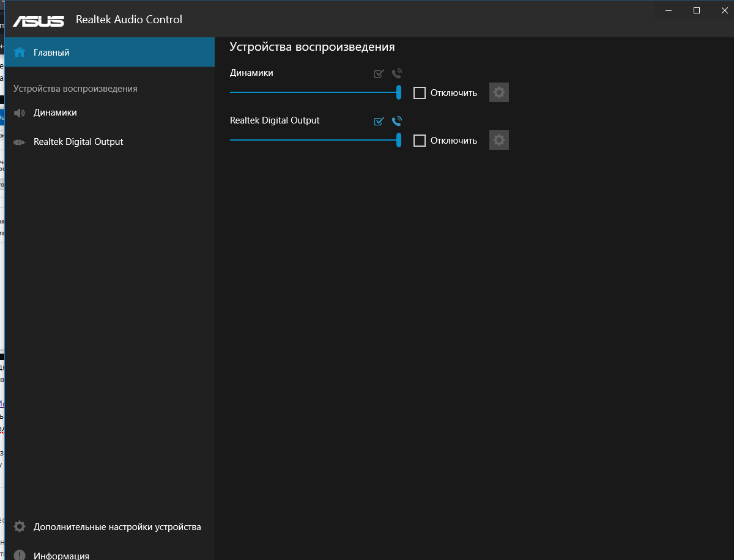The height and width of the screenshot is (560, 734).
Task: Open settings gear for Realtek Digital Output
Action: [499, 140]
